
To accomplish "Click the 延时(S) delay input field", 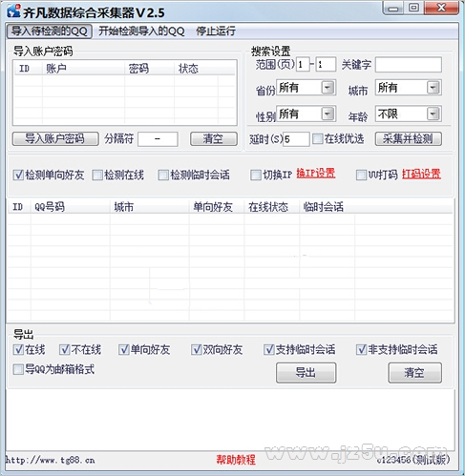I will pyautogui.click(x=296, y=139).
